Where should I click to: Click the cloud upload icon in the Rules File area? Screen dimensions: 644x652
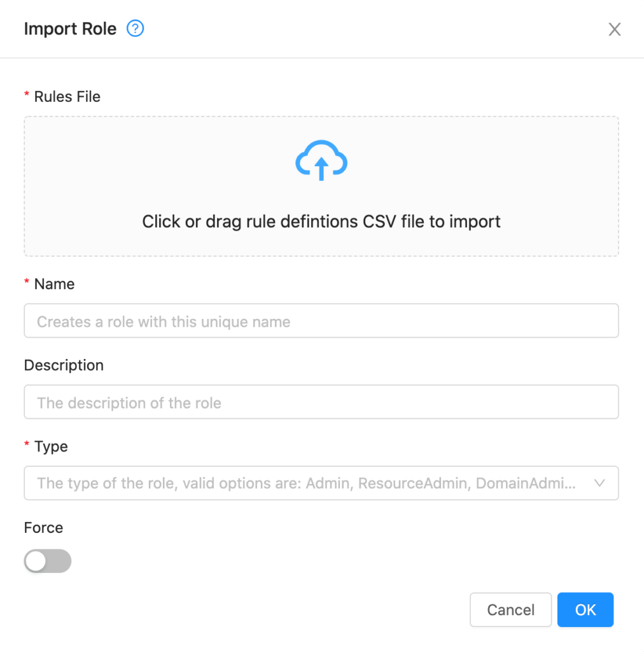[x=321, y=160]
